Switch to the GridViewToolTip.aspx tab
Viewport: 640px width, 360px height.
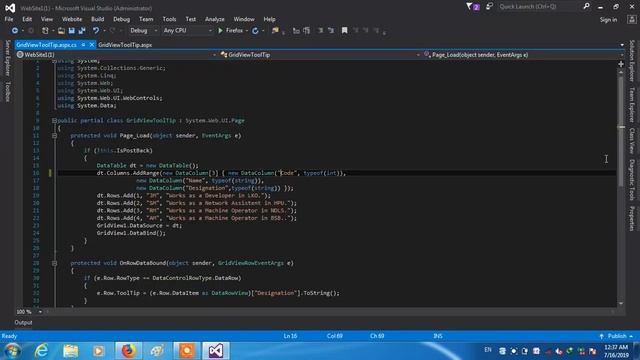tap(125, 45)
